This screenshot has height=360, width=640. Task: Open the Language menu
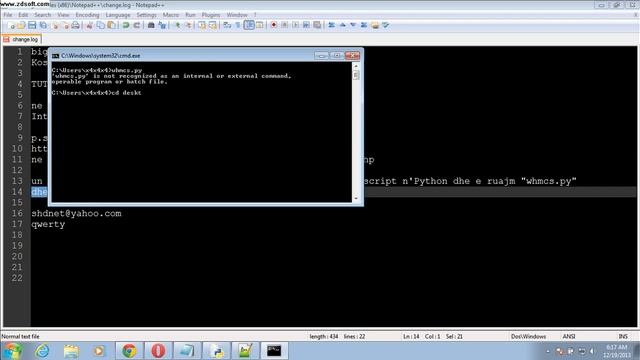[x=118, y=15]
